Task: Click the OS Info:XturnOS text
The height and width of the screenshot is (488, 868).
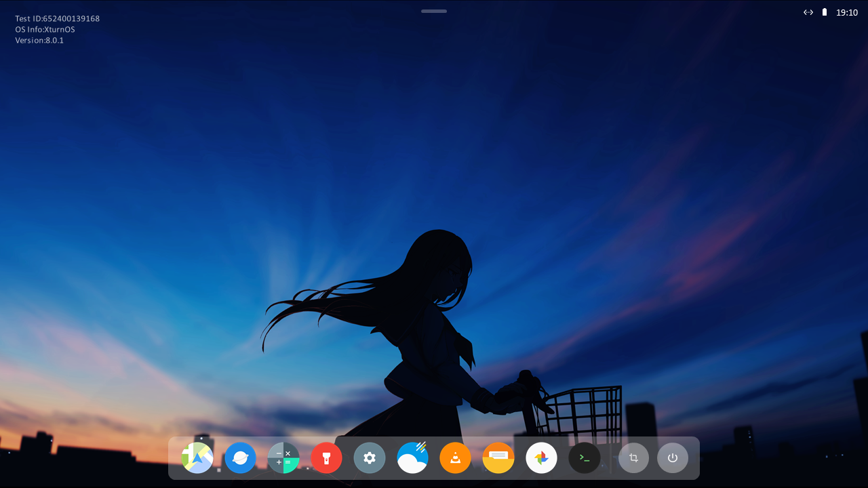Action: point(45,30)
